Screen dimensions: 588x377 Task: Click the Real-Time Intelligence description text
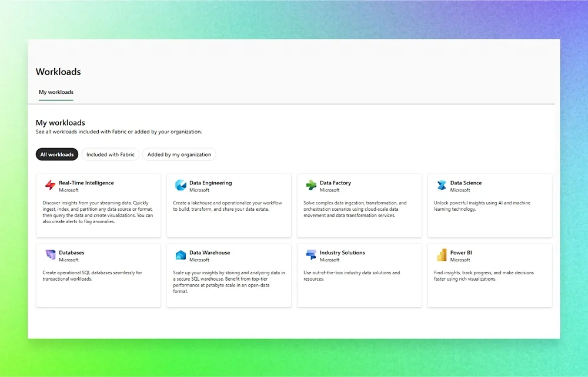coord(98,212)
